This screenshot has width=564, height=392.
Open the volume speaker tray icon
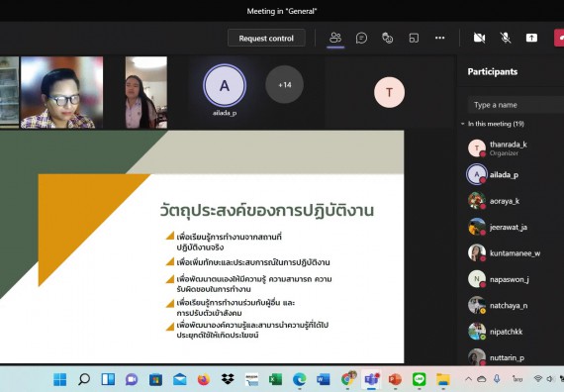[x=549, y=379]
